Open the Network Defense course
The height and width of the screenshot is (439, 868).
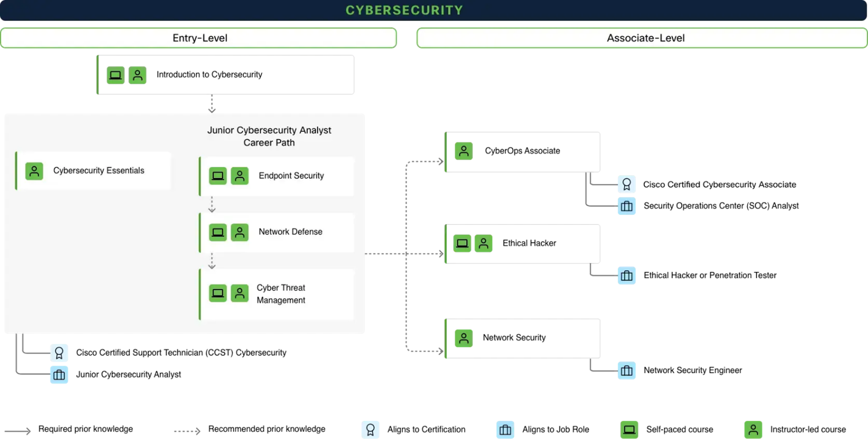click(290, 232)
